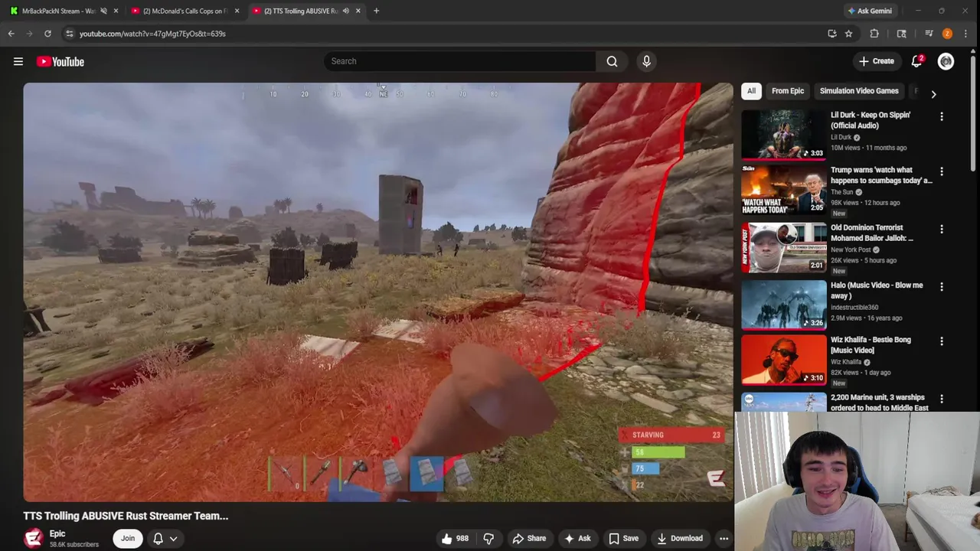Open the YouTube account avatar menu
The width and height of the screenshot is (980, 551).
[x=946, y=61]
